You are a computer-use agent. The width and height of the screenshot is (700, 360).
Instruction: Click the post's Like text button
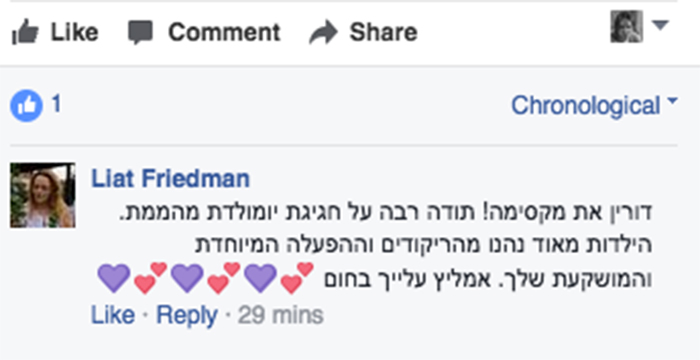[x=74, y=32]
